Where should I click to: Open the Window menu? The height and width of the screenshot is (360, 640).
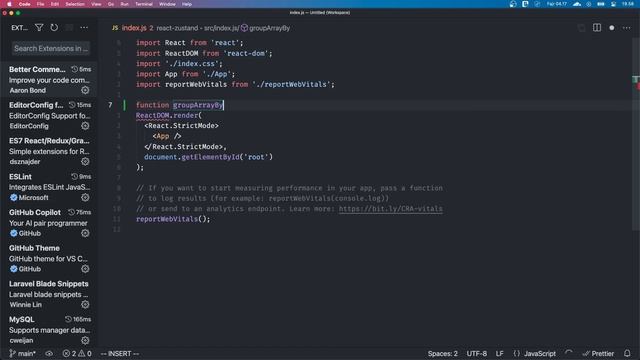167,4
